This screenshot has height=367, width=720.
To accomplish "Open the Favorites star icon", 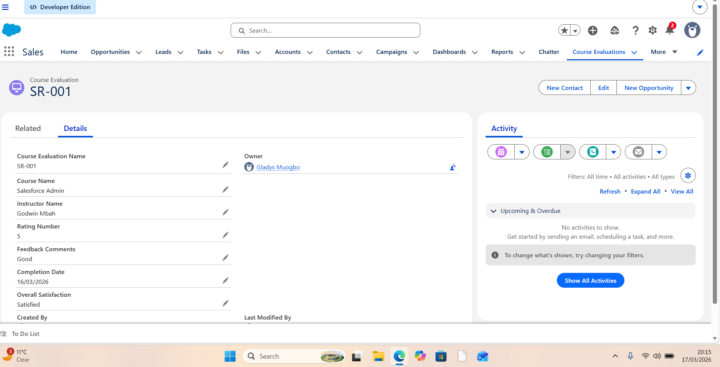I will coord(564,30).
